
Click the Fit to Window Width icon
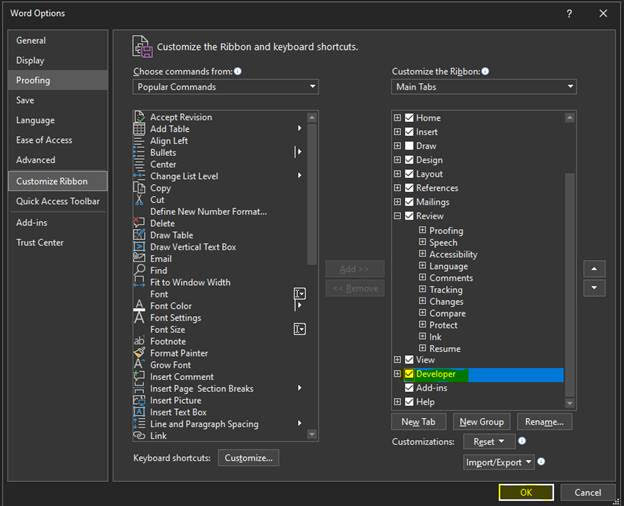click(x=139, y=282)
